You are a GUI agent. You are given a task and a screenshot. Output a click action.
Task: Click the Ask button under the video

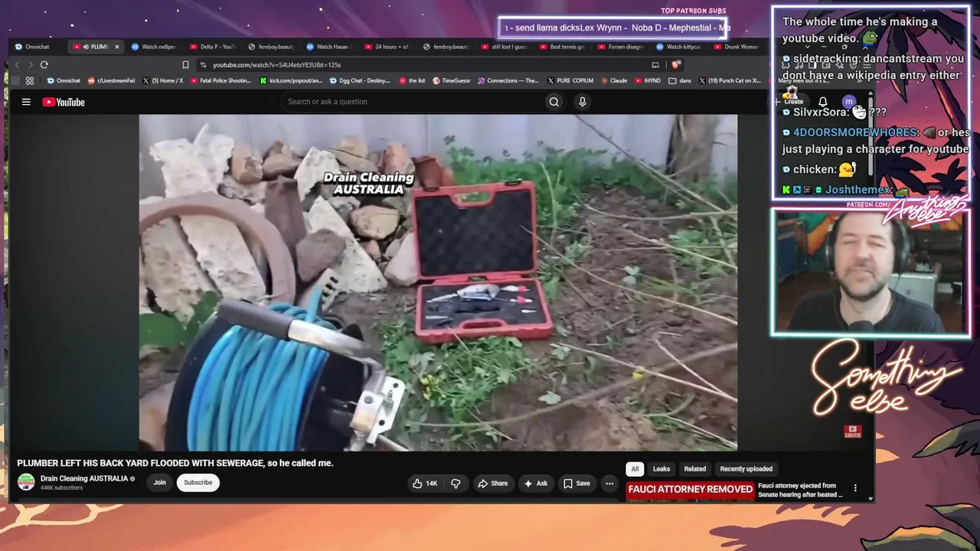tap(535, 484)
